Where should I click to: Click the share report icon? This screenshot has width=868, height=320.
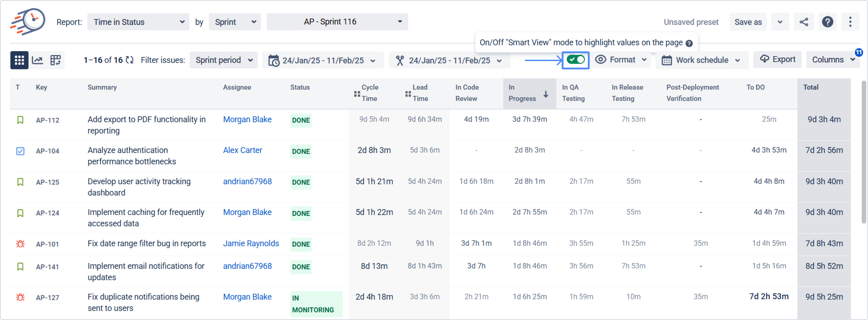804,22
